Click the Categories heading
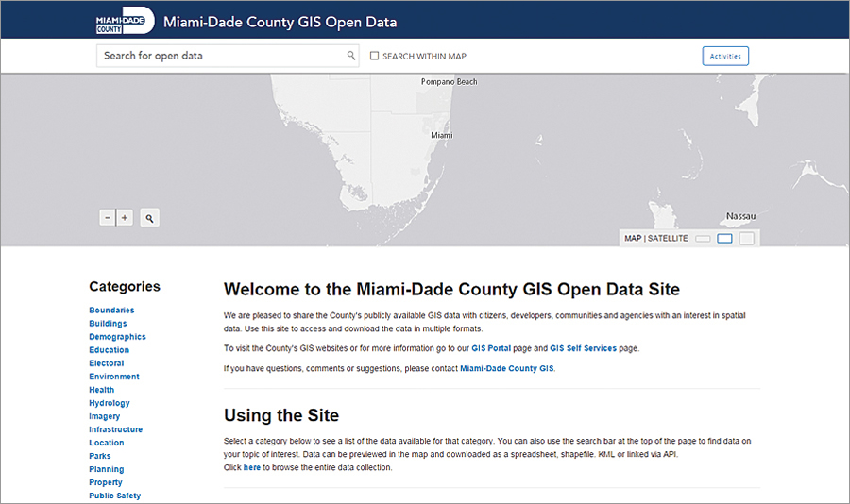Image resolution: width=850 pixels, height=504 pixels. (125, 287)
